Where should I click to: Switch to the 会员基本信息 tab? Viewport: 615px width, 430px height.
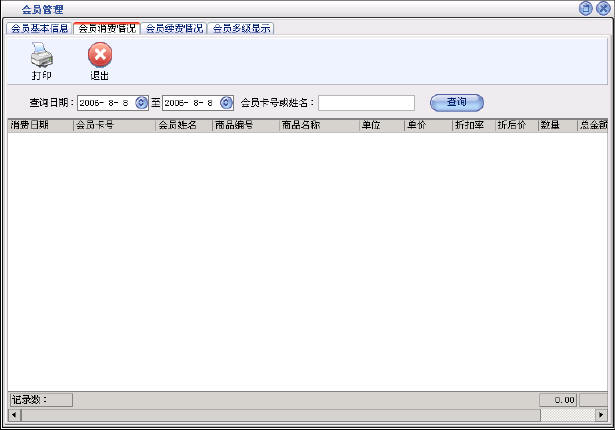tap(39, 28)
